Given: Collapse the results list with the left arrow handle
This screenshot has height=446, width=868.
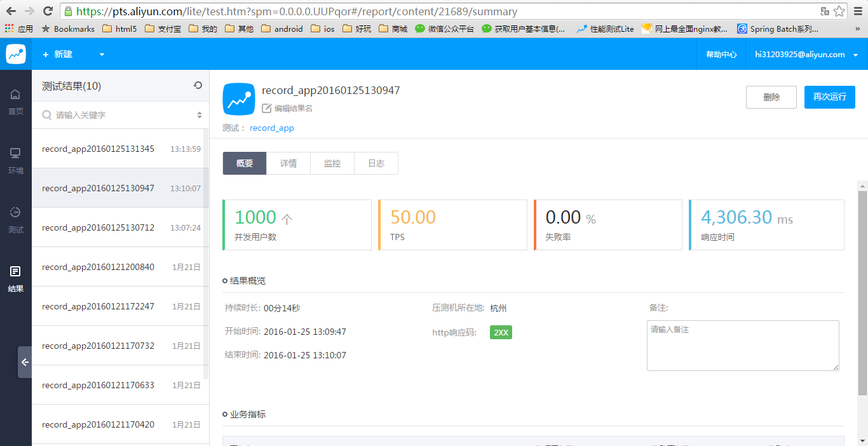Looking at the screenshot, I should pos(25,362).
